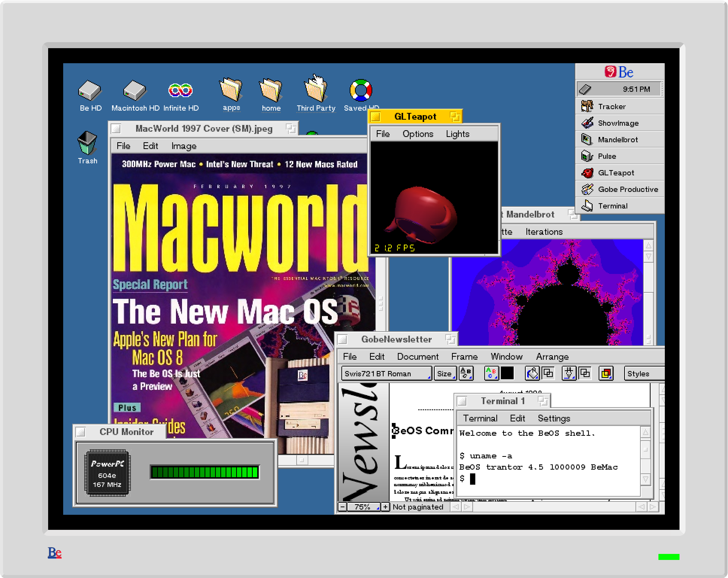
Task: Click the zoom out minus button
Action: click(342, 507)
